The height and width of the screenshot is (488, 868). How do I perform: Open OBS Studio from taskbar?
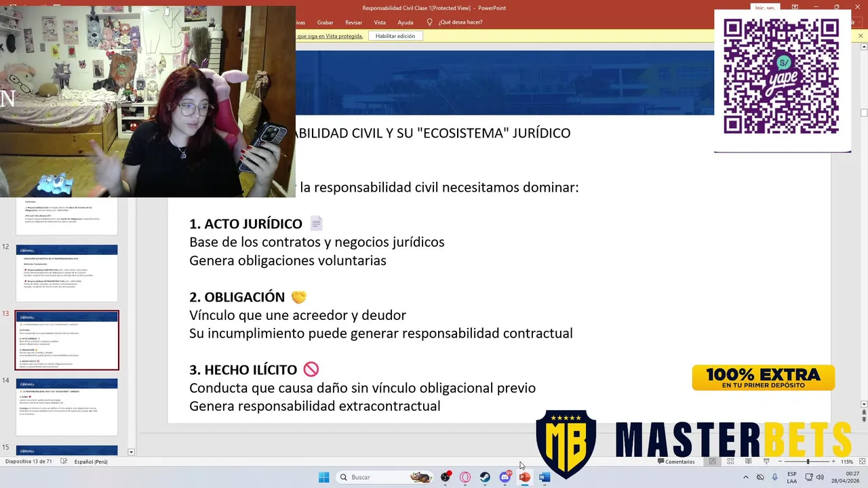[446, 477]
